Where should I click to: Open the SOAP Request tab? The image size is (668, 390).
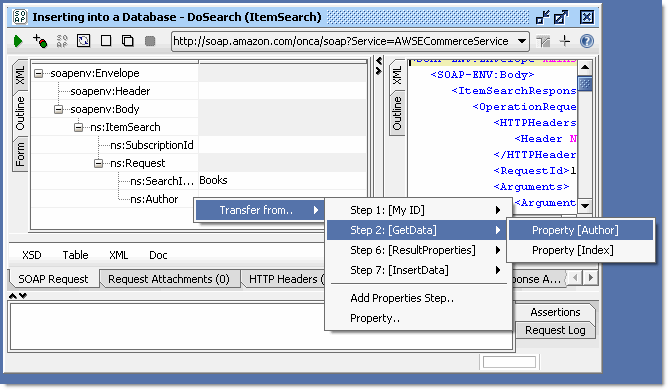pyautogui.click(x=53, y=279)
